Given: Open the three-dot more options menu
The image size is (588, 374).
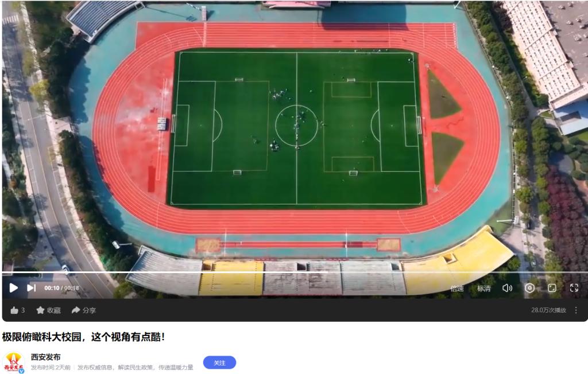Looking at the screenshot, I should point(576,310).
